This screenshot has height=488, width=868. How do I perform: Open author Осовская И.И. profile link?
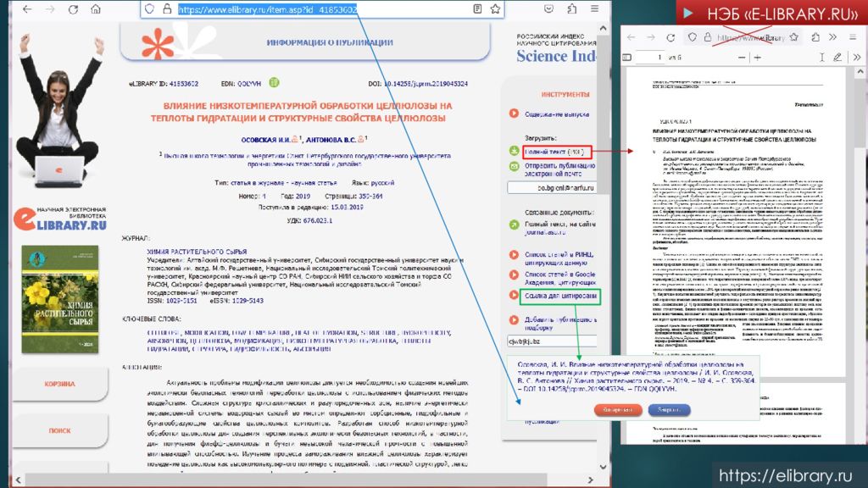[x=265, y=140]
